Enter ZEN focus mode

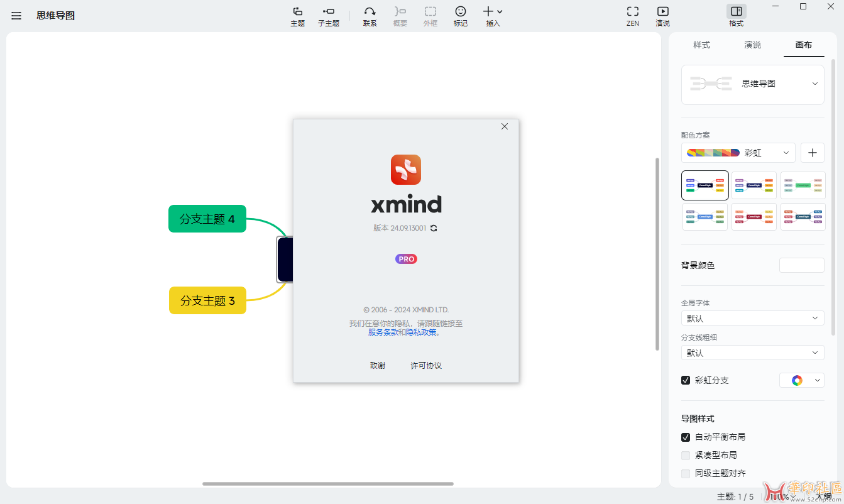[x=632, y=16]
